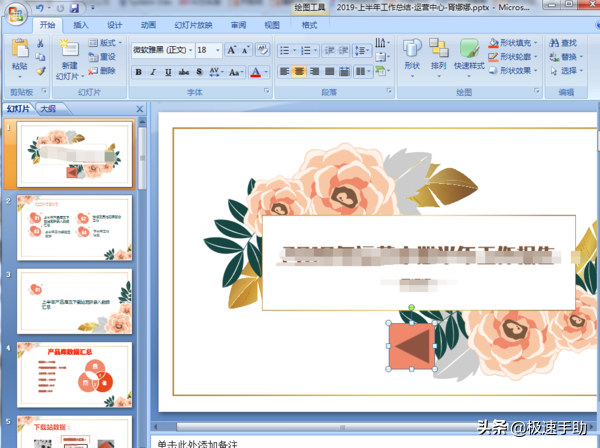Toggle text Shadow formatting

(x=199, y=72)
